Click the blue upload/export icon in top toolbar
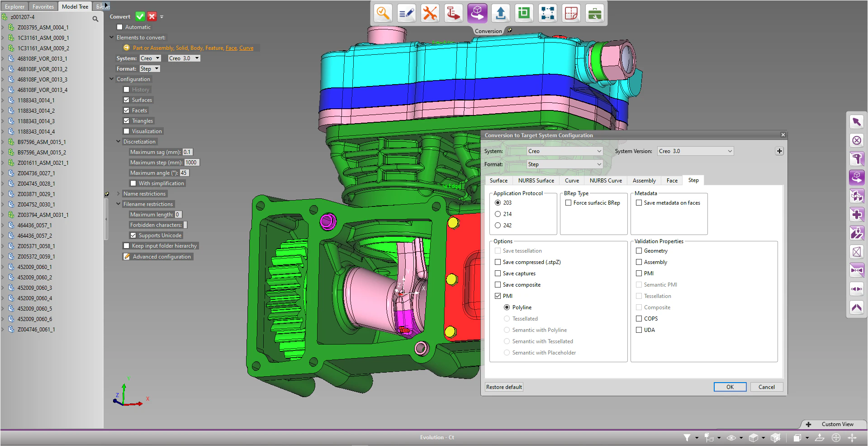The width and height of the screenshot is (868, 446). coord(500,13)
